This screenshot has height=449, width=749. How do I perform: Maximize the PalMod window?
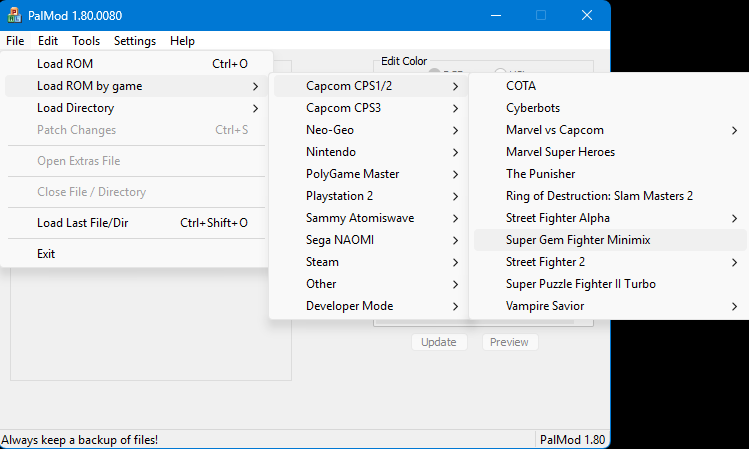(x=541, y=15)
